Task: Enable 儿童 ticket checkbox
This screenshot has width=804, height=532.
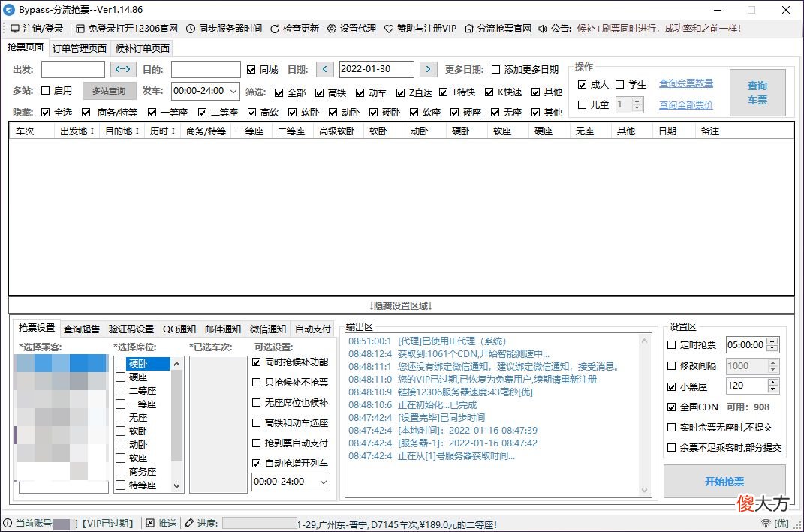Action: click(582, 104)
